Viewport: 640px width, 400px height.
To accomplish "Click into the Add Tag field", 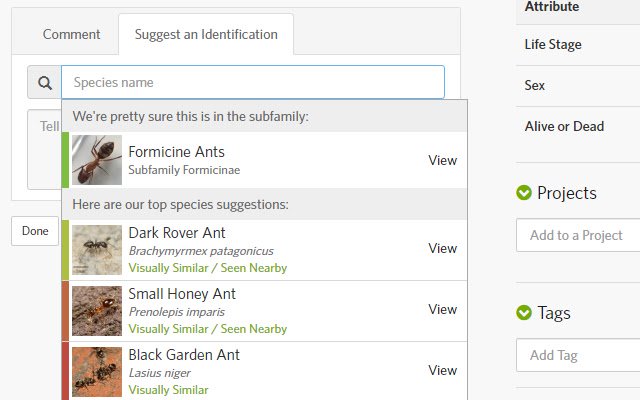I will (578, 355).
